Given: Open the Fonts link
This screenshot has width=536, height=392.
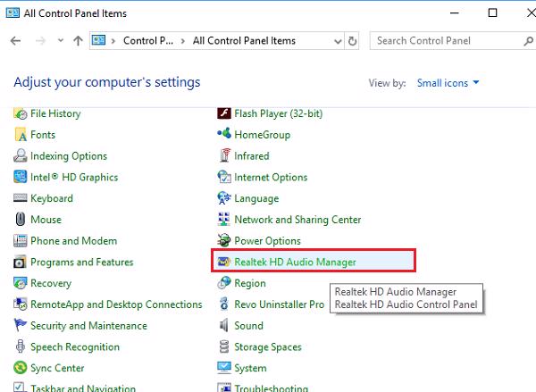Looking at the screenshot, I should click(x=43, y=135).
